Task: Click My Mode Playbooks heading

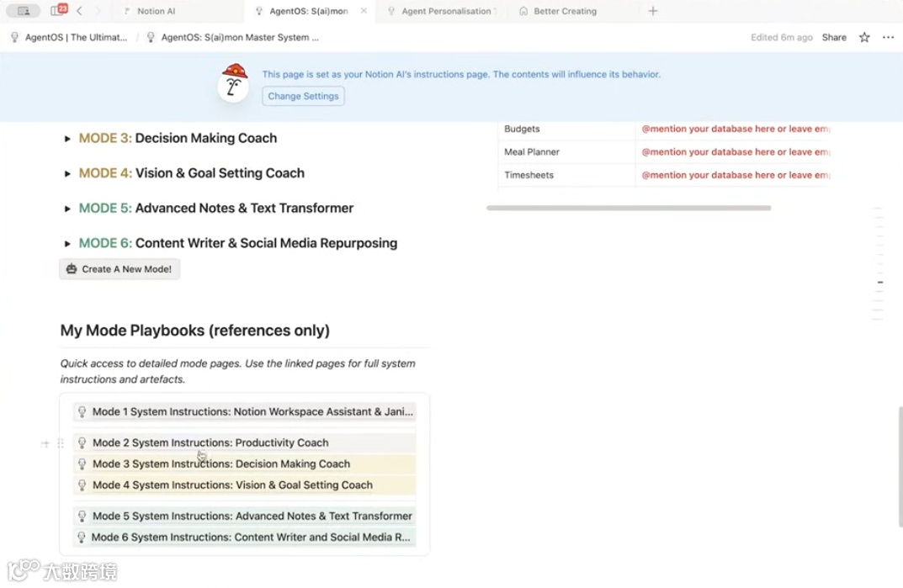Action: point(194,331)
